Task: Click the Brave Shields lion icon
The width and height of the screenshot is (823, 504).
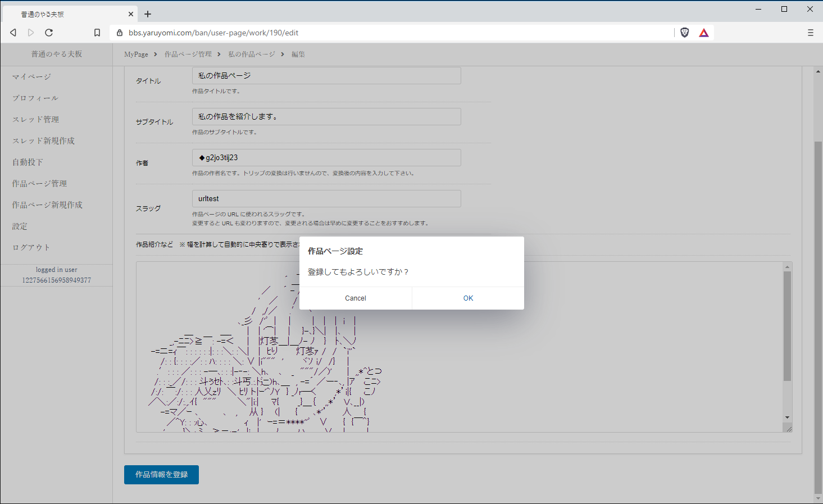Action: 684,33
